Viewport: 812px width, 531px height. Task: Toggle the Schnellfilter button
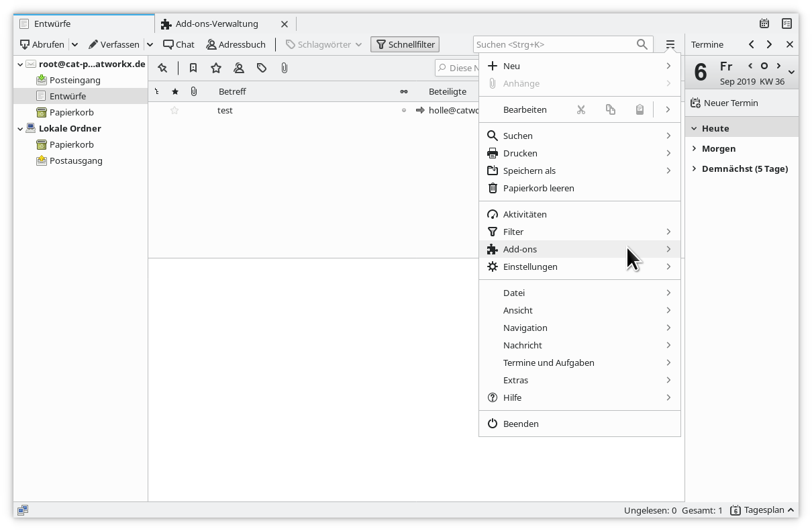[x=405, y=44]
